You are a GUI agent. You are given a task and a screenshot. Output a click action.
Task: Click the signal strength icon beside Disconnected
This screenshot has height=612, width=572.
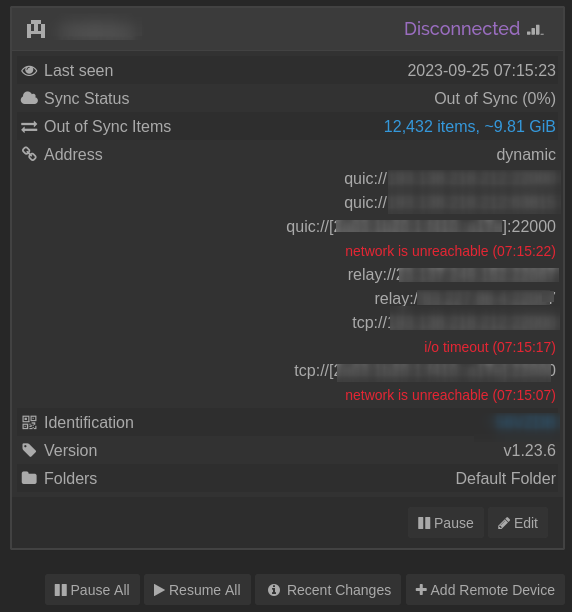[535, 30]
